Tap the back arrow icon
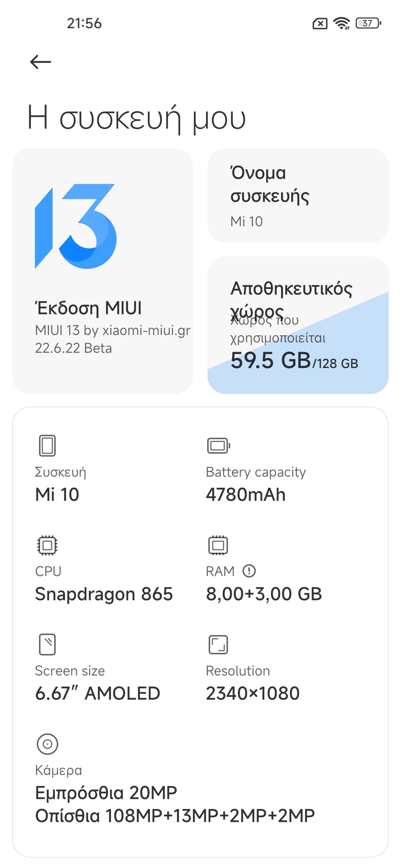The height and width of the screenshot is (868, 401). point(40,62)
